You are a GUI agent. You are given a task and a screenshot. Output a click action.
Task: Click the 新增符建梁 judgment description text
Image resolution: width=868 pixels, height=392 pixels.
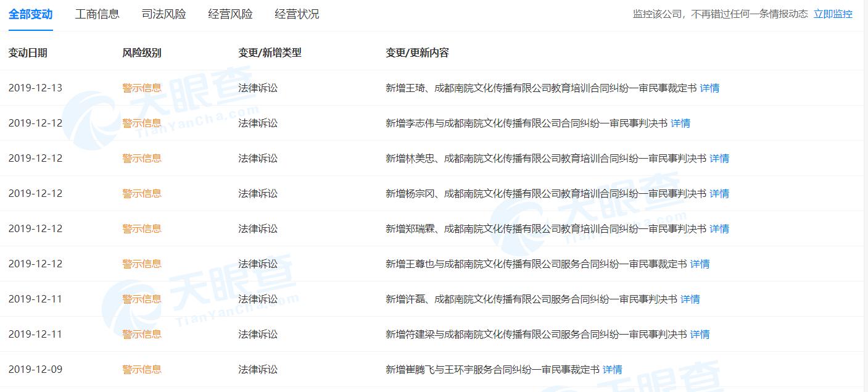coord(536,335)
